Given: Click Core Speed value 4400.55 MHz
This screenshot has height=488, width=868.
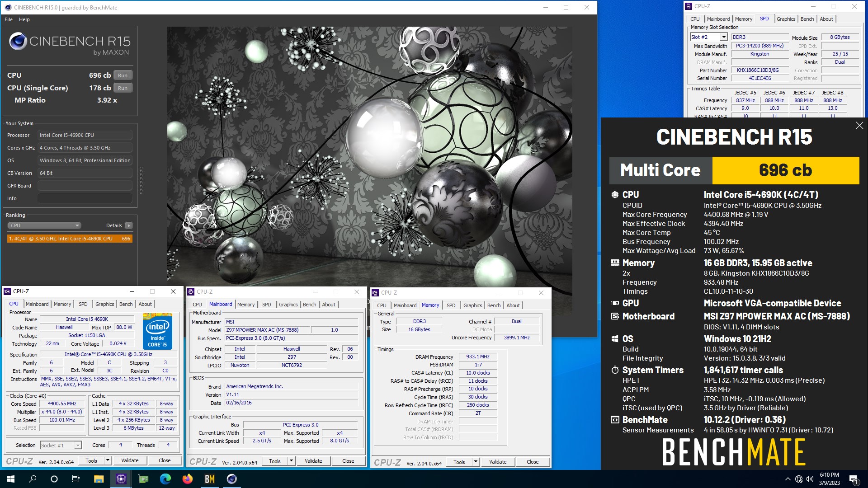Looking at the screenshot, I should point(62,404).
